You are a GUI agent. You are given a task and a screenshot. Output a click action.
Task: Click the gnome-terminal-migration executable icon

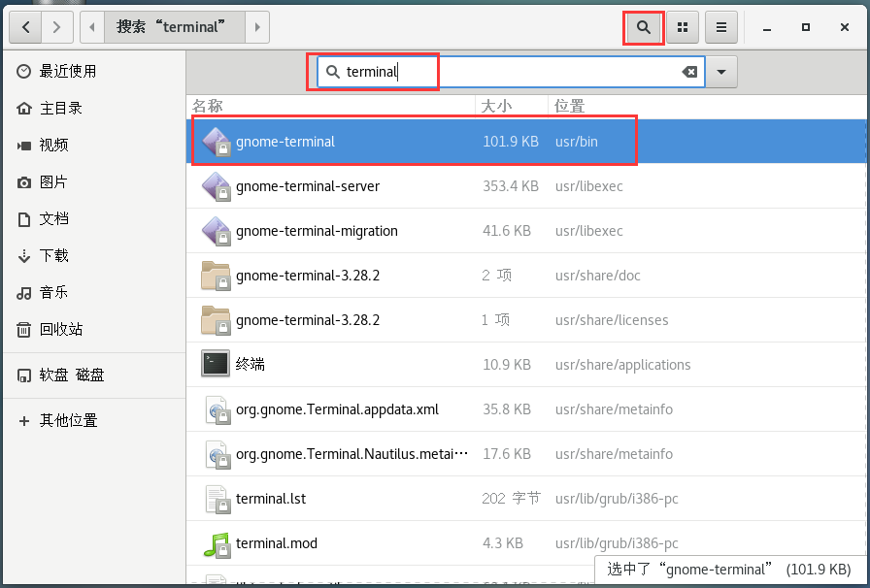pyautogui.click(x=216, y=231)
